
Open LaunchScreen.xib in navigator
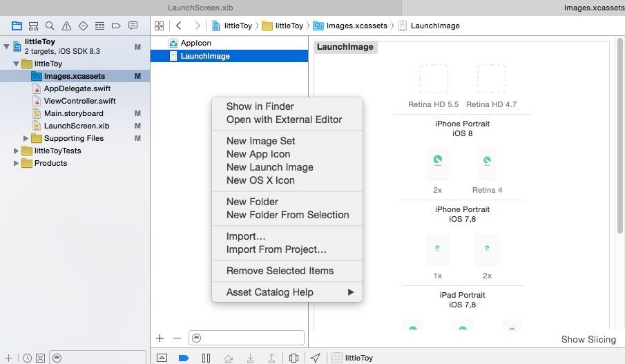[x=75, y=126]
